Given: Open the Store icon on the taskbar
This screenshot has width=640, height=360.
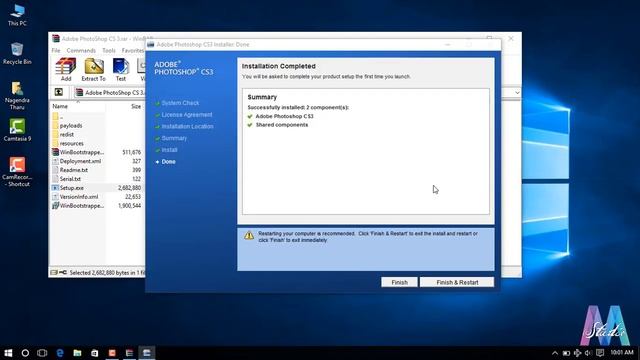Looking at the screenshot, I should tap(94, 353).
